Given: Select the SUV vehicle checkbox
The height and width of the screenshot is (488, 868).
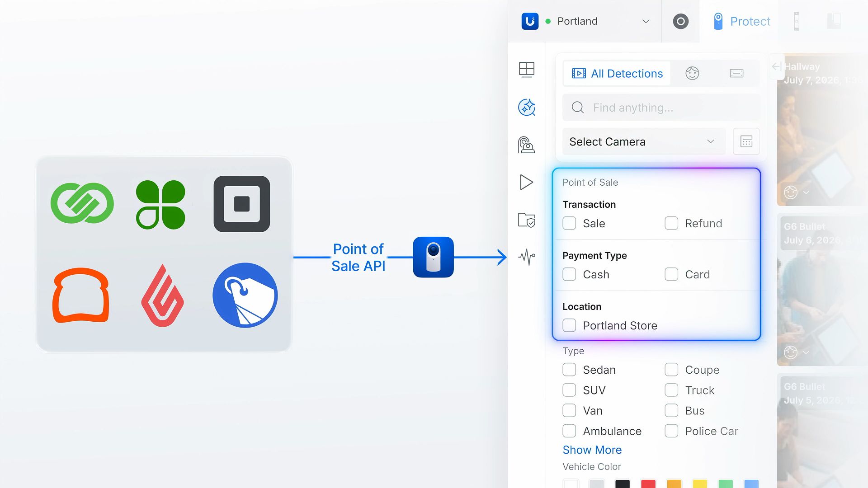Looking at the screenshot, I should [569, 390].
